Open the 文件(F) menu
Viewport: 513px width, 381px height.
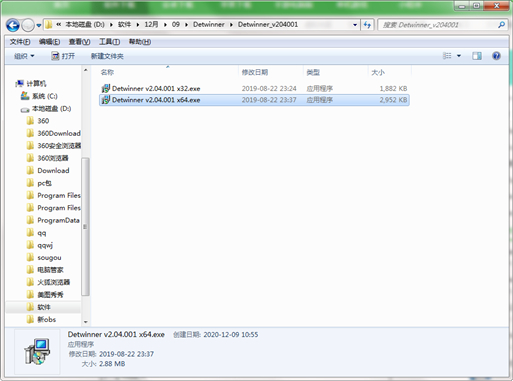pos(20,42)
